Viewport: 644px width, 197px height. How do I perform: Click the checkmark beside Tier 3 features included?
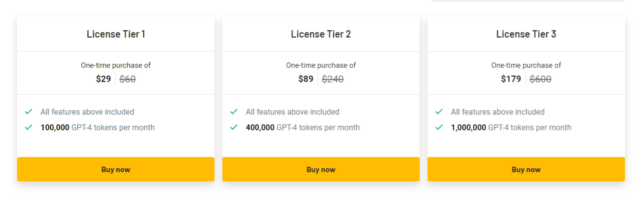(x=439, y=112)
